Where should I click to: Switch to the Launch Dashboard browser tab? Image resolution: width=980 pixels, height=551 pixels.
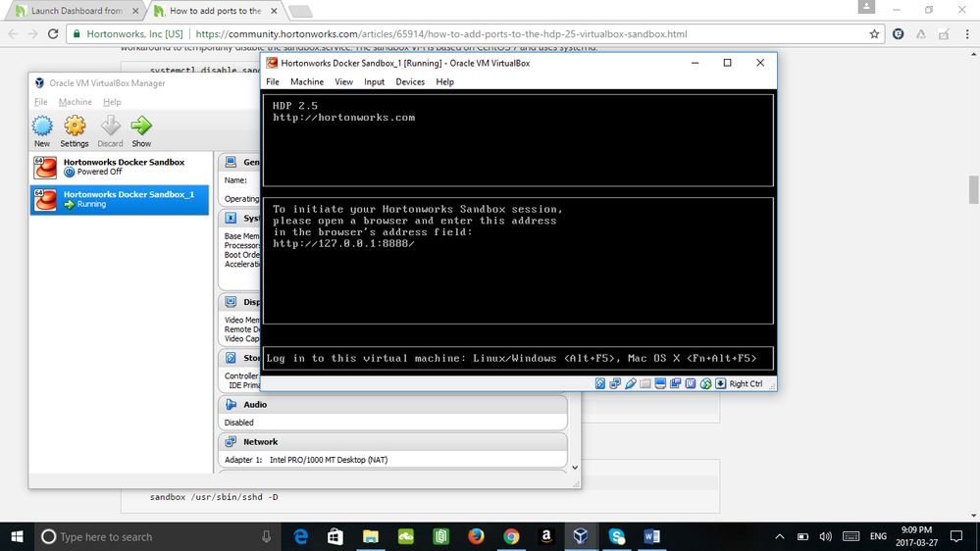(77, 11)
